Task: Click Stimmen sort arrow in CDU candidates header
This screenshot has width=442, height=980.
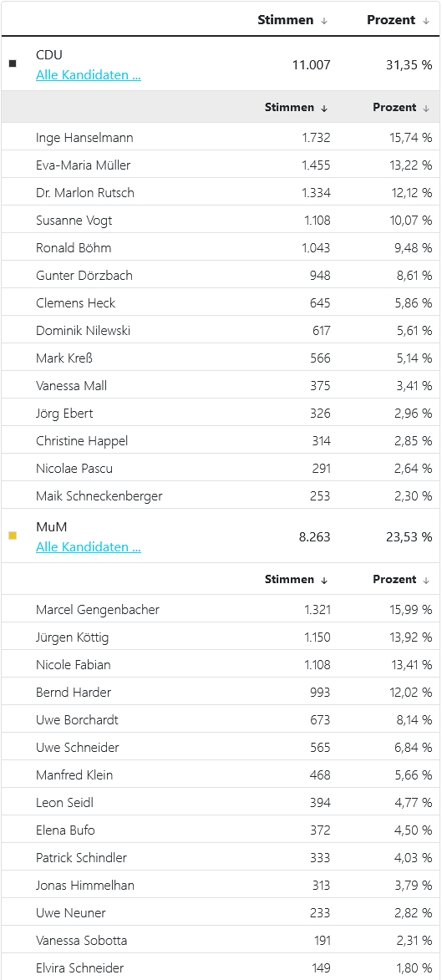Action: pos(324,108)
